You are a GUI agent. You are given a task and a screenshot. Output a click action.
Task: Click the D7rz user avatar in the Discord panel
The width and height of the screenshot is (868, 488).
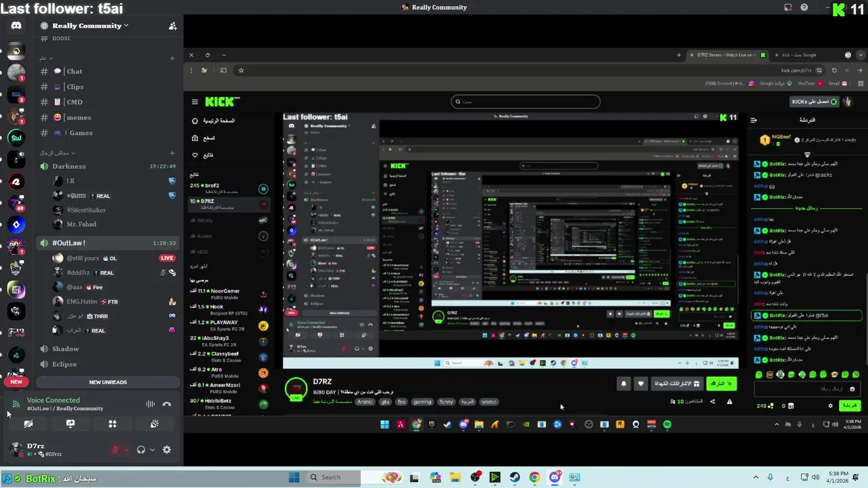pyautogui.click(x=16, y=449)
